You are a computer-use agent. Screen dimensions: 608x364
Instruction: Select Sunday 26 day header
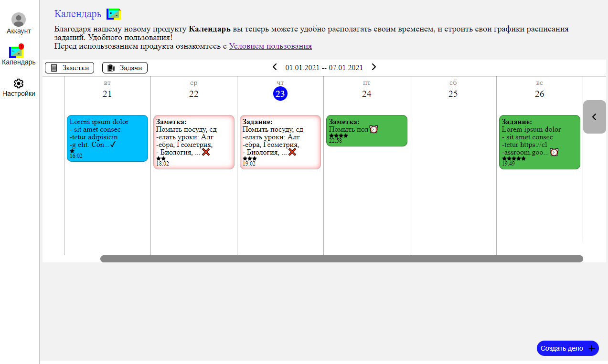click(x=539, y=89)
